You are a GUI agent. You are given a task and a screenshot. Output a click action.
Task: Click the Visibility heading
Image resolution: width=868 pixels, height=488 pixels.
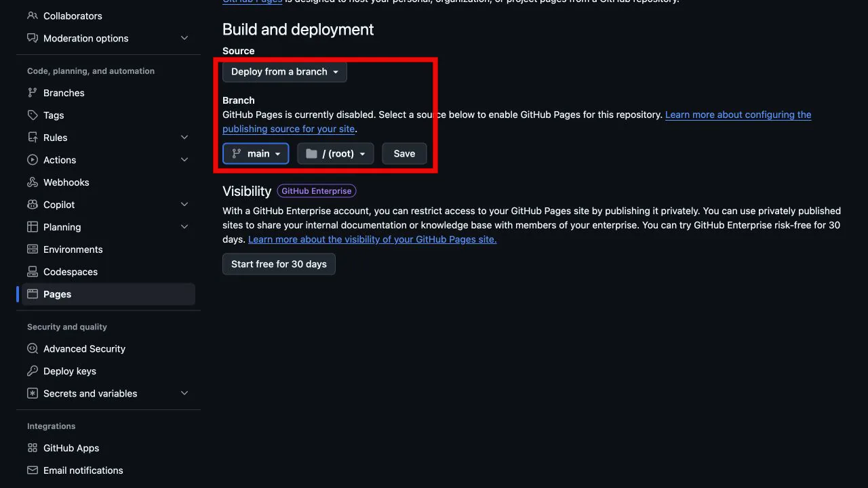click(247, 191)
